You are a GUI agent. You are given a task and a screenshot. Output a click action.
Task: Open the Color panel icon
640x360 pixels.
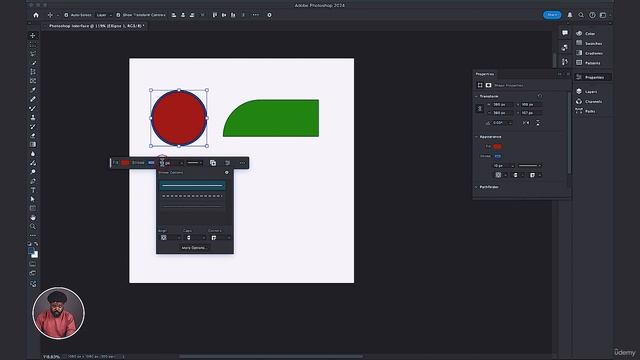click(x=579, y=33)
